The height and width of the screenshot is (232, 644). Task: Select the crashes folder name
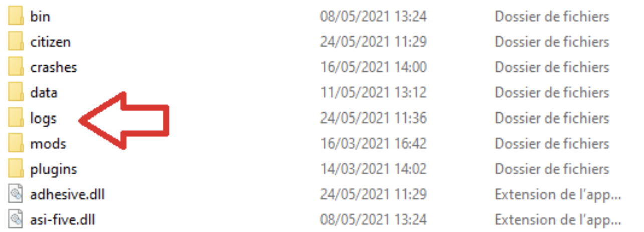tap(54, 67)
